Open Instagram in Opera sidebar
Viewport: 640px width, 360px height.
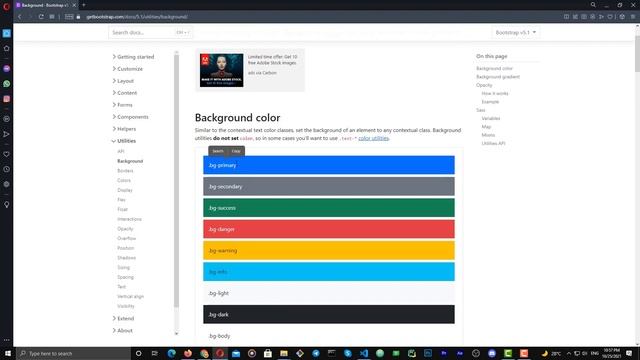7,99
